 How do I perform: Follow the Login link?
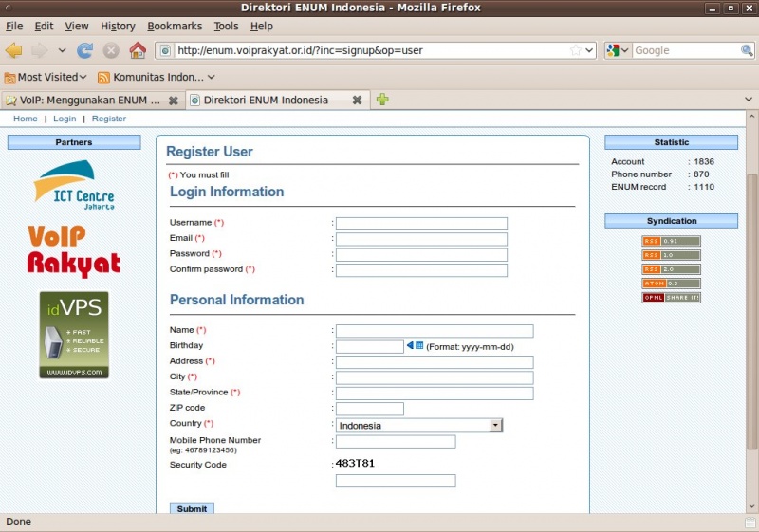coord(65,119)
